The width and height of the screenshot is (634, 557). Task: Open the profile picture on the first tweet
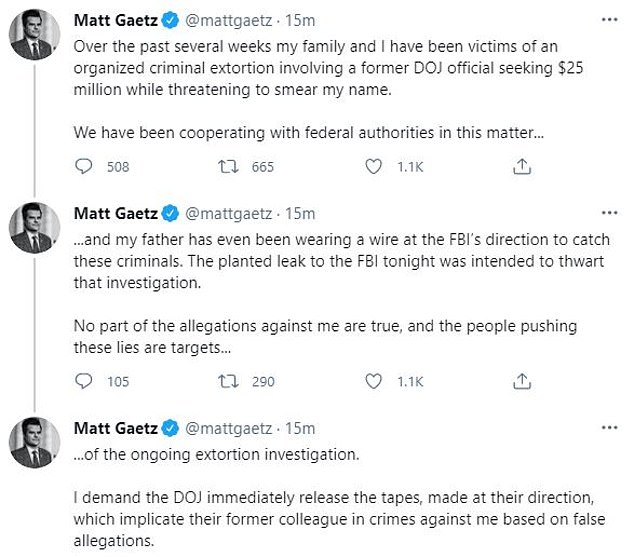(32, 39)
